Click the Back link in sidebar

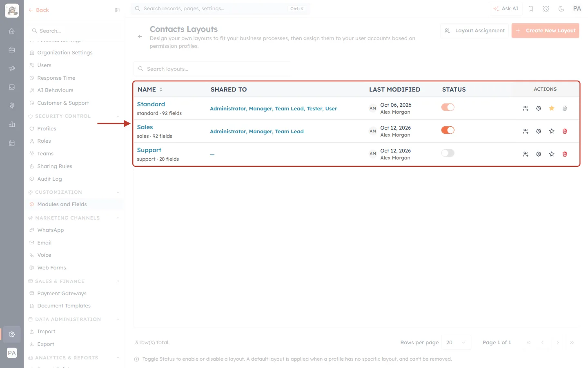click(39, 10)
